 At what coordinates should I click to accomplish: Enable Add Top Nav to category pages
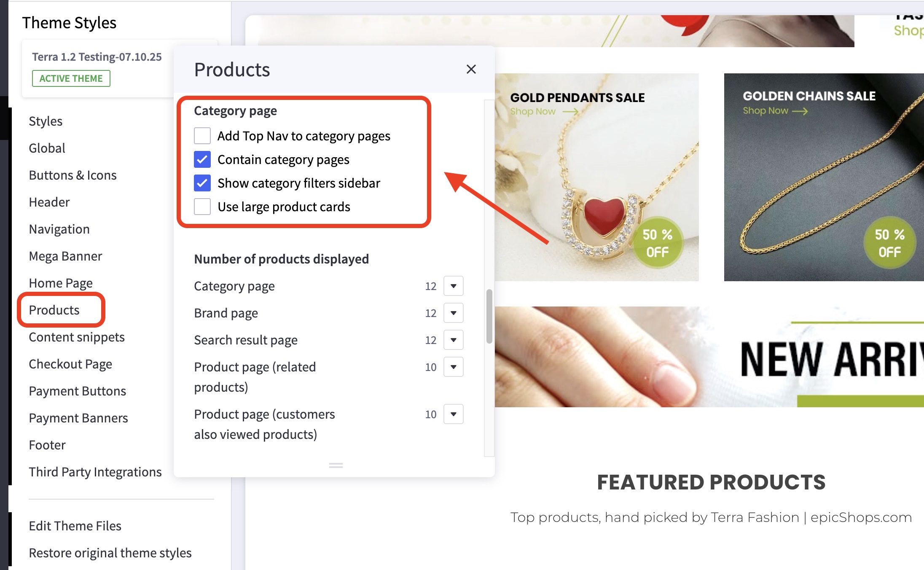point(202,136)
